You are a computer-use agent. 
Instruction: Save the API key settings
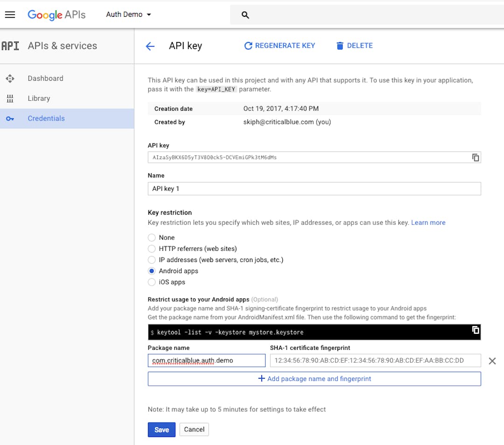point(161,430)
